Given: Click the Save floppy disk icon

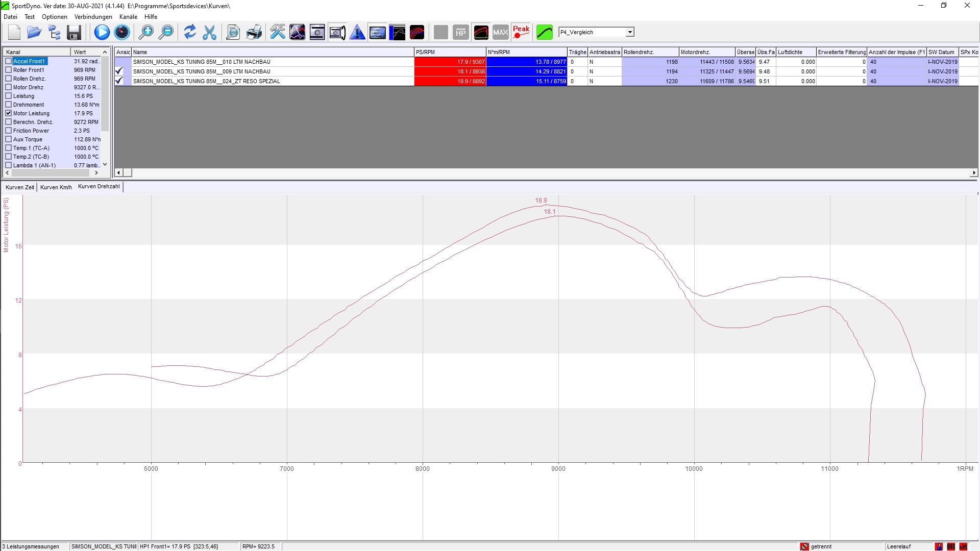Looking at the screenshot, I should pyautogui.click(x=74, y=32).
